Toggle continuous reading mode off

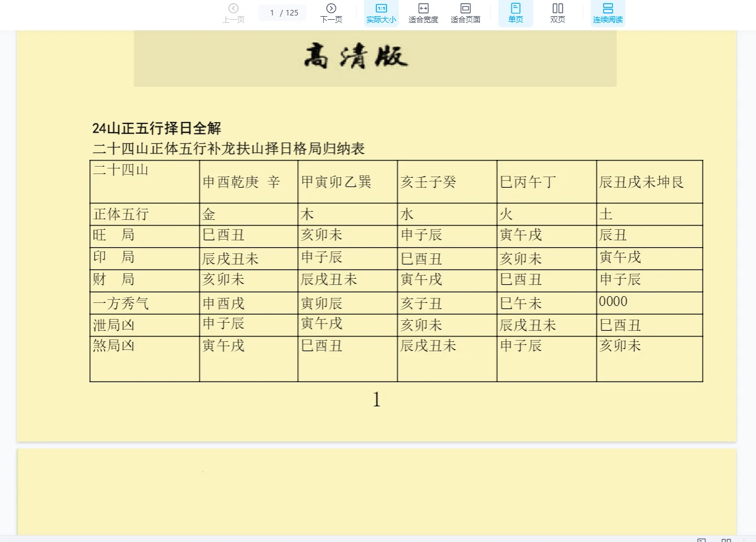[607, 14]
